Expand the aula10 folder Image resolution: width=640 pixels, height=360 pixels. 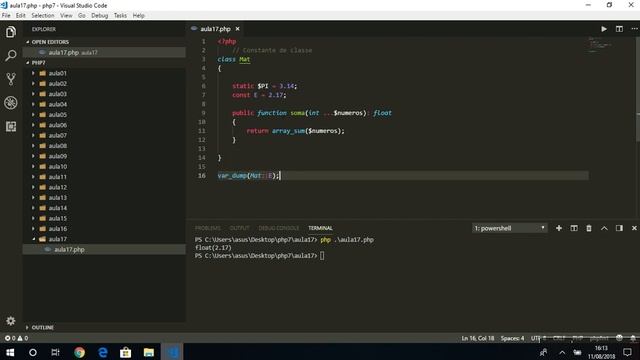click(x=58, y=167)
